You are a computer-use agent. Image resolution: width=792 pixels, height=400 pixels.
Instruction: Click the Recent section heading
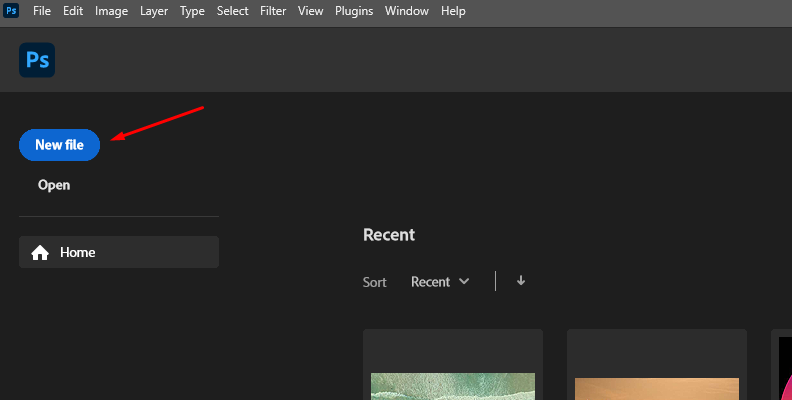(x=389, y=235)
